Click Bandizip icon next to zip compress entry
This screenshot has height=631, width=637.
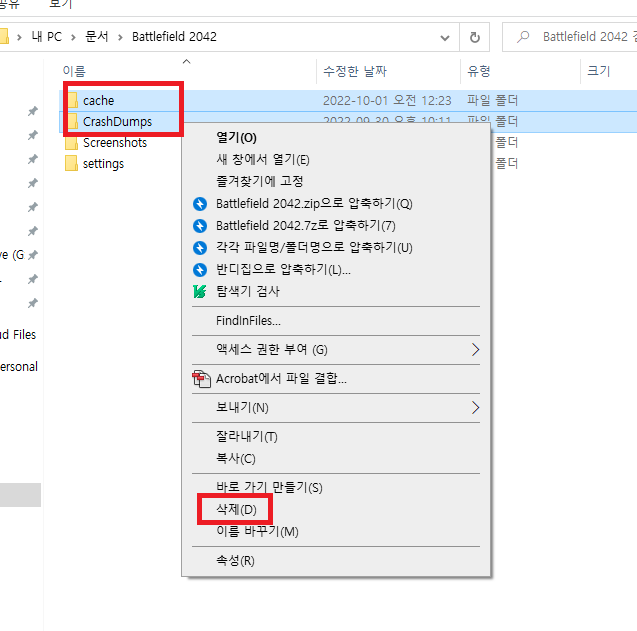[x=200, y=204]
